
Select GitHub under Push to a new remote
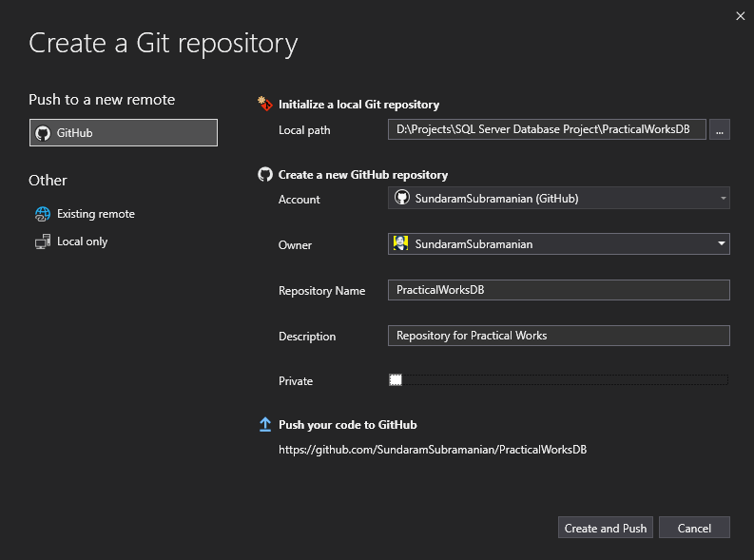[124, 133]
